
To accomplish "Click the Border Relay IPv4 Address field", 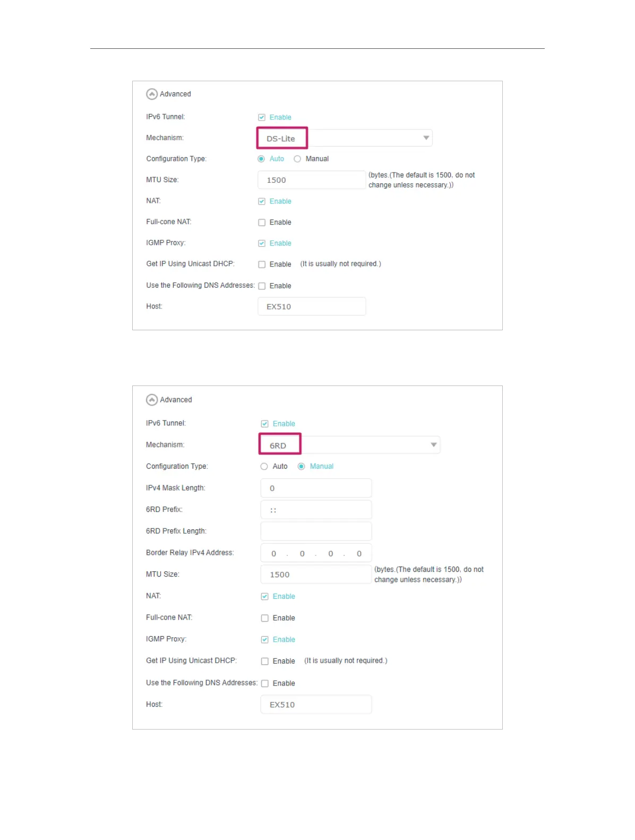I will click(316, 553).
